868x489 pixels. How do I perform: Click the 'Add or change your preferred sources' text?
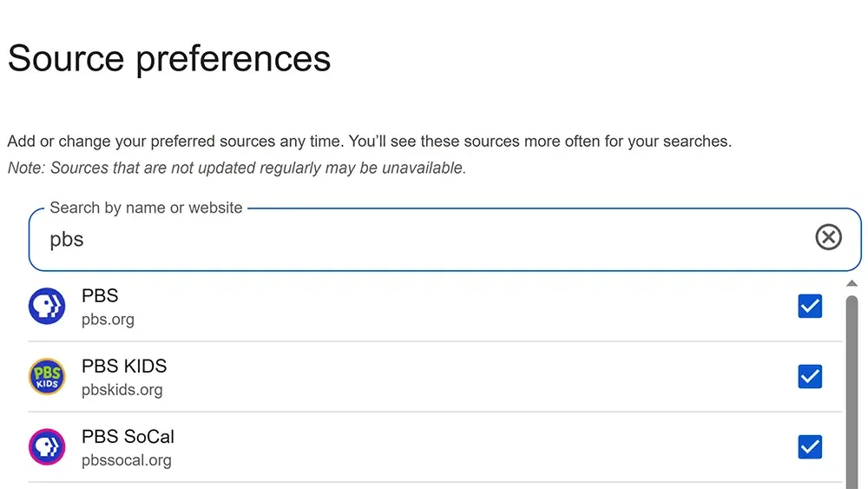[369, 141]
